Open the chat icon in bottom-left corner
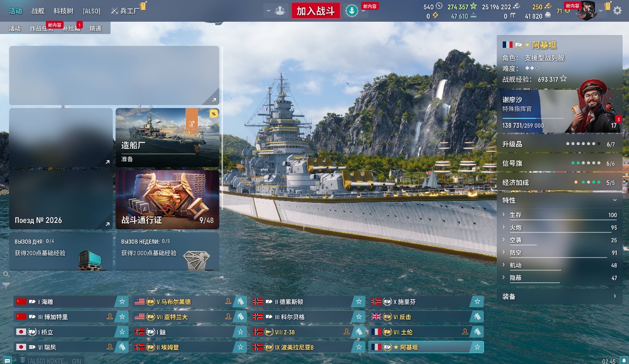 click(7, 360)
